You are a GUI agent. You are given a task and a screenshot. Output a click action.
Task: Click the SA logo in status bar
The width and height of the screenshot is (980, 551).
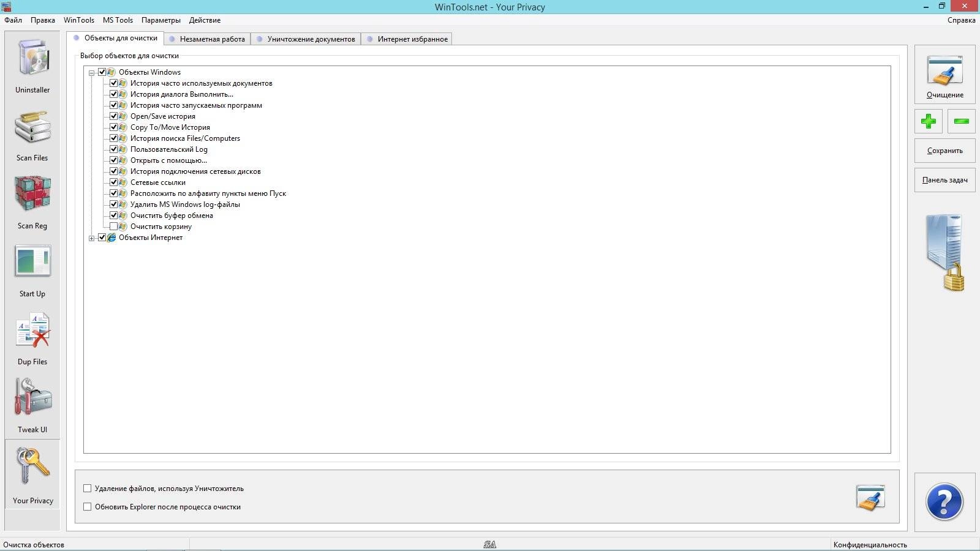(489, 544)
